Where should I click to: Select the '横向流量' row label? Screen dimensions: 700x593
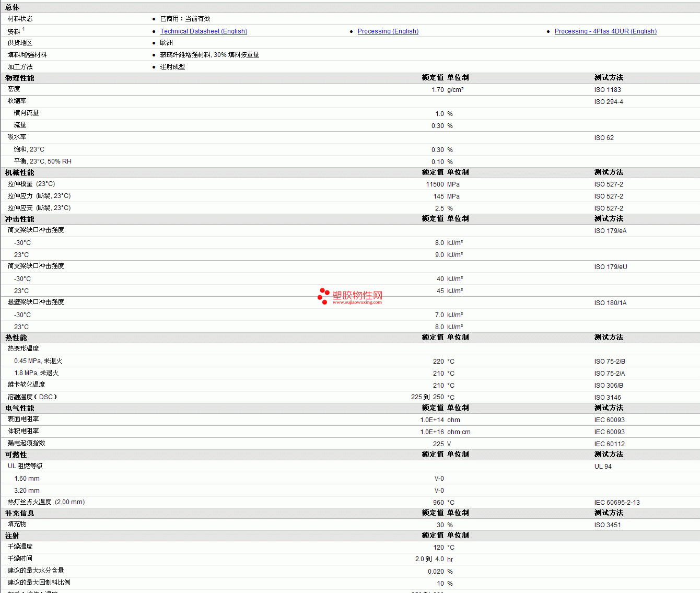click(26, 113)
